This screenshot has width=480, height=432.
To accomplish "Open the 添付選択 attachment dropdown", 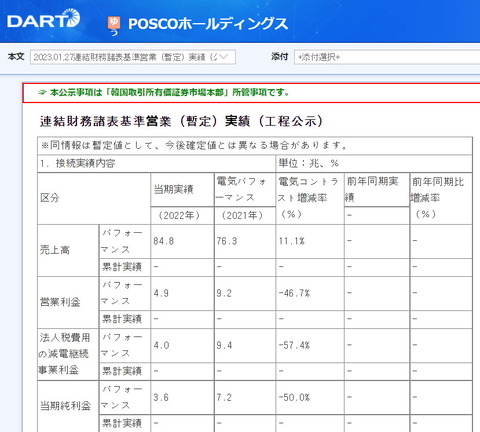I will (x=387, y=57).
